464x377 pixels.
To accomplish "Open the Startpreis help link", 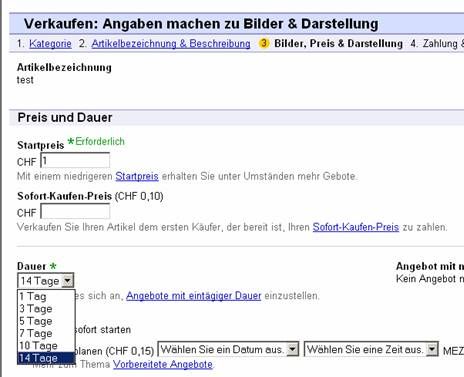I will tap(137, 176).
